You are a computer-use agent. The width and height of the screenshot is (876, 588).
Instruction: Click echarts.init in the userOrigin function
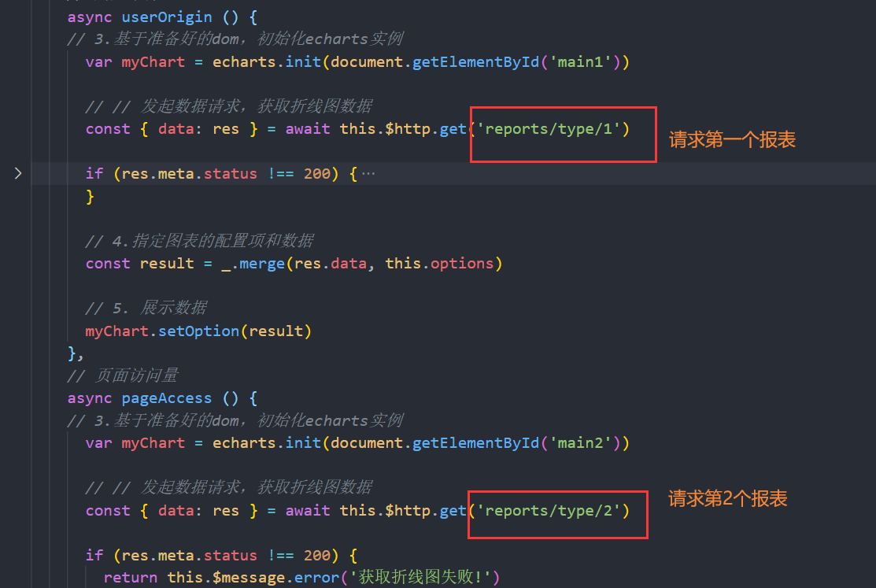click(267, 62)
